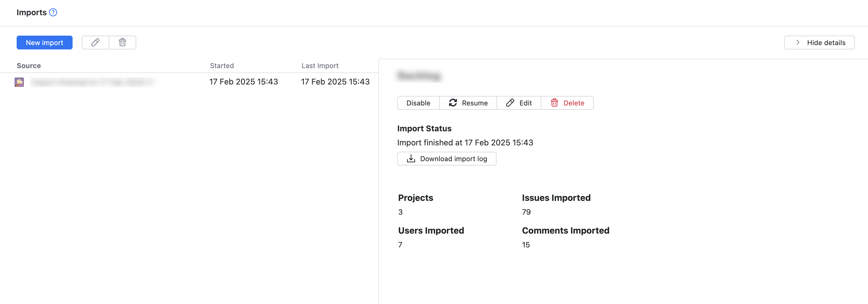Start a New import
This screenshot has width=868, height=304.
coord(44,43)
